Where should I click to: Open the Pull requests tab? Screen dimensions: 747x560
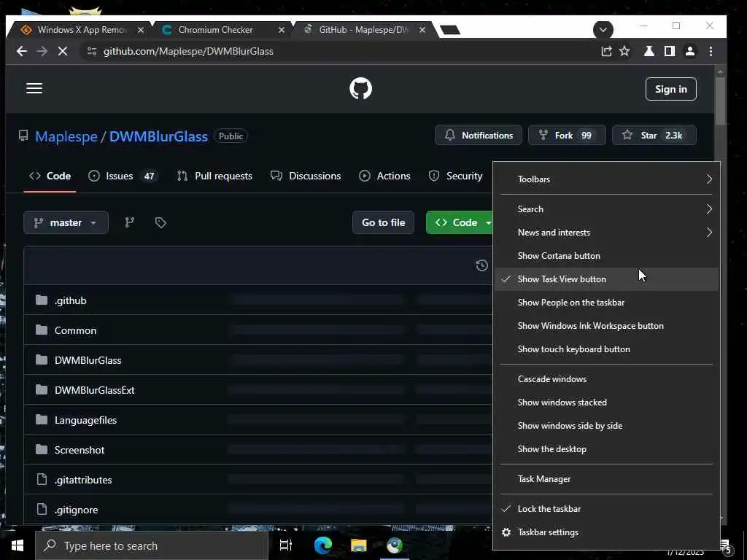(214, 176)
